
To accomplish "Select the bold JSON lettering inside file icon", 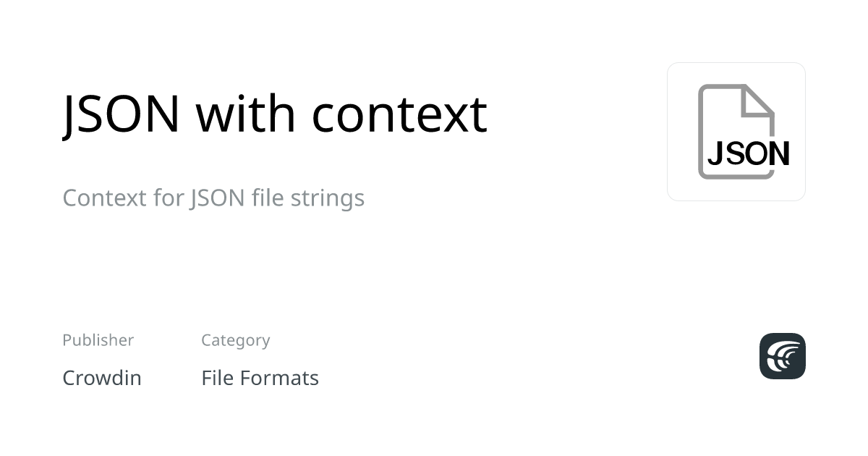I will pyautogui.click(x=748, y=153).
